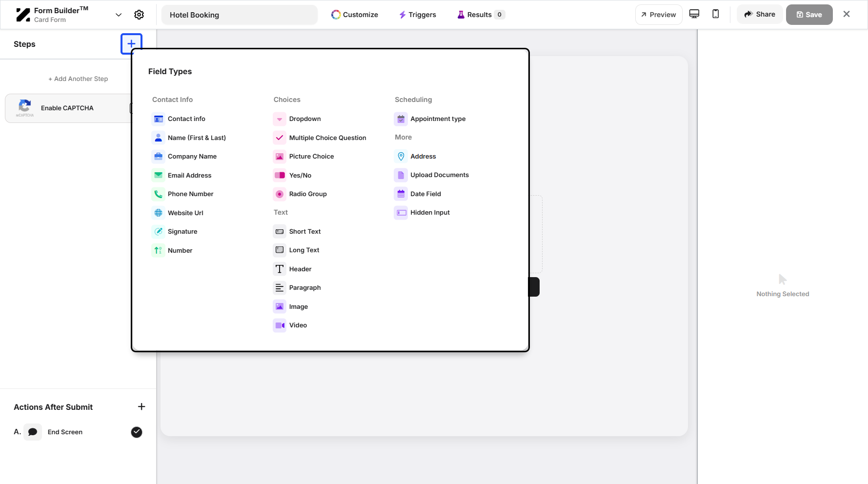Click the blue plus add step button

click(131, 44)
